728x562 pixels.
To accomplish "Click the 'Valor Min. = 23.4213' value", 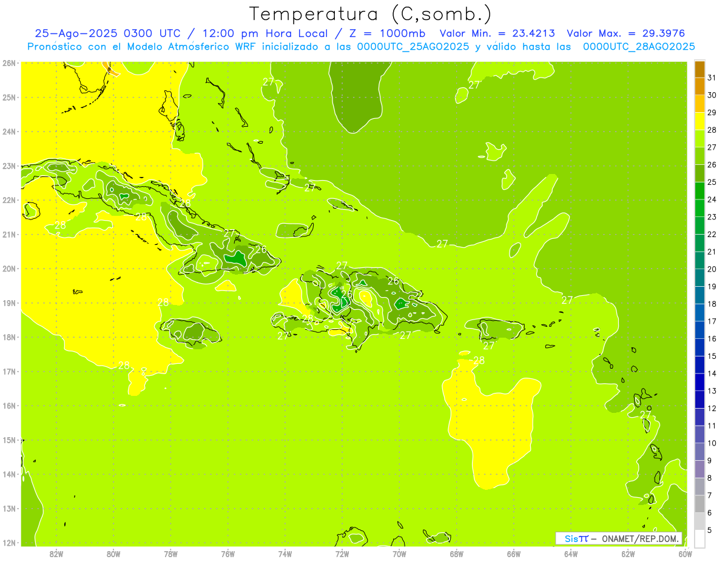I will [497, 33].
